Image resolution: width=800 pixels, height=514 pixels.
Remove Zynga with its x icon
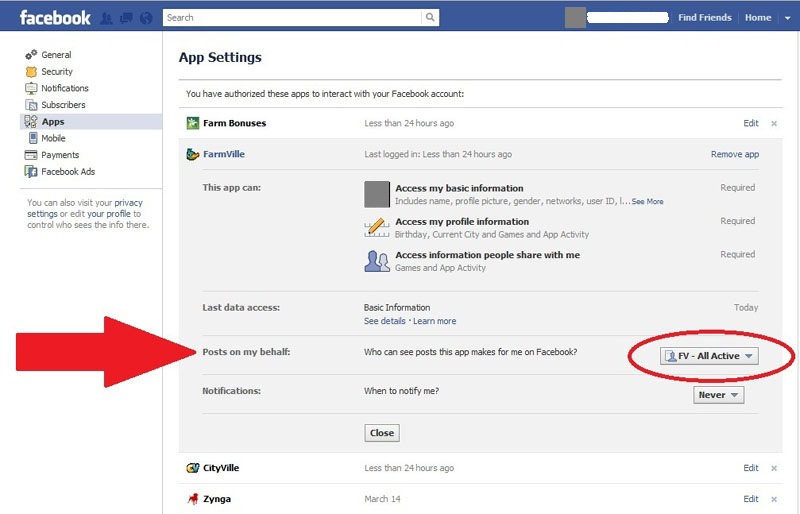(774, 499)
